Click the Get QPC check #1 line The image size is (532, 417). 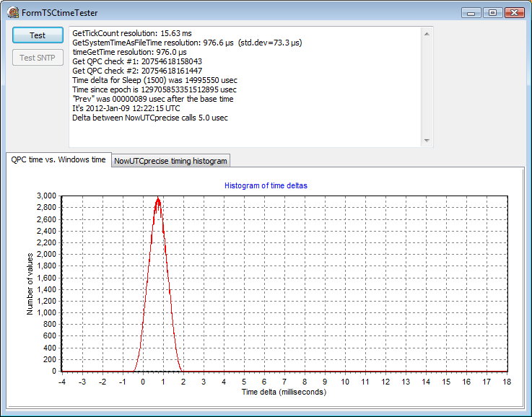[x=137, y=61]
